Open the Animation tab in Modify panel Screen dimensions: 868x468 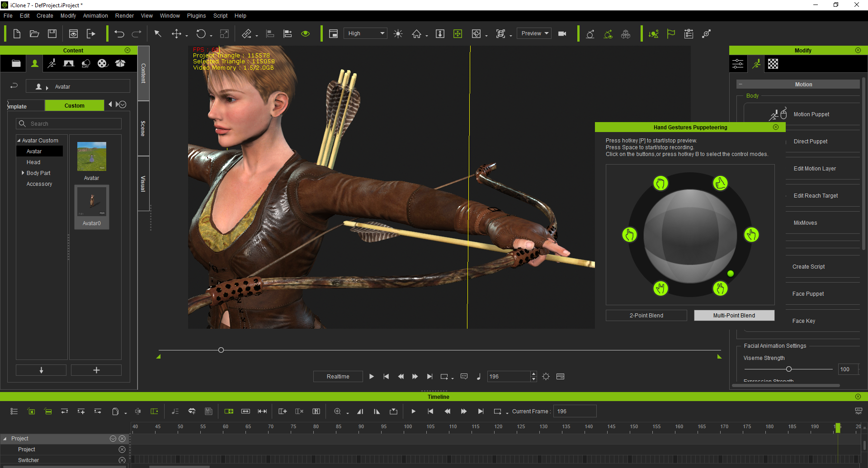[x=756, y=64]
